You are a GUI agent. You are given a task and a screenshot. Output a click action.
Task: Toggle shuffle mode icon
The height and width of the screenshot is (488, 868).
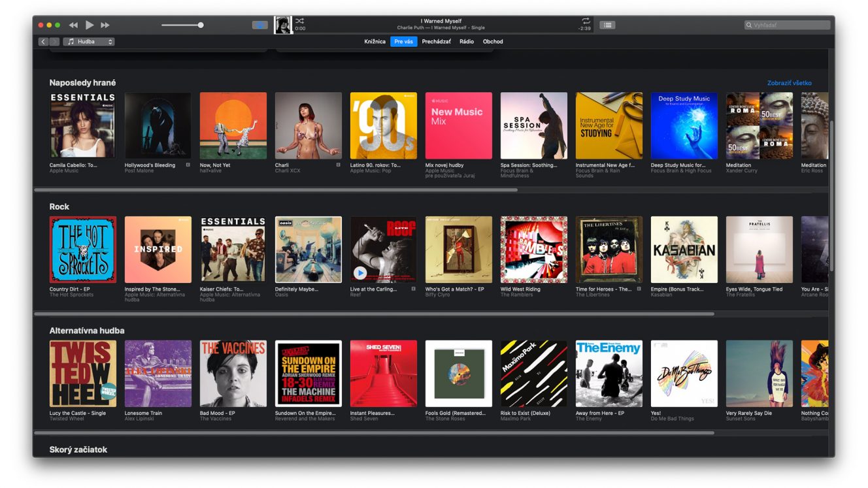[x=299, y=21]
